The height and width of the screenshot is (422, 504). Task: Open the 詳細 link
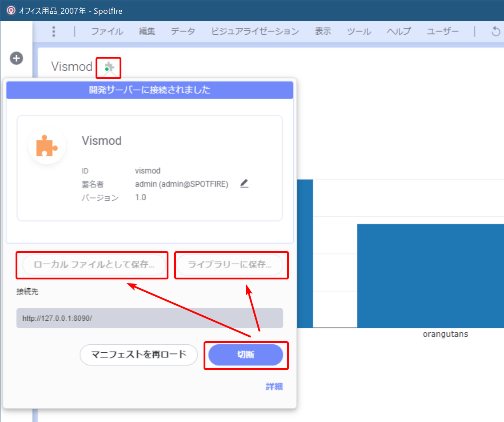[274, 386]
